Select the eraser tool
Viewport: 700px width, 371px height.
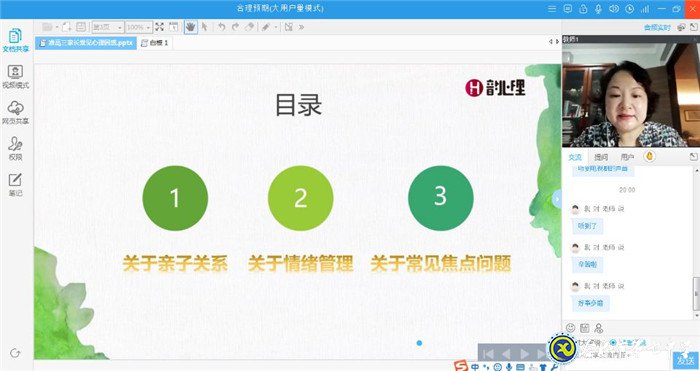(x=250, y=27)
